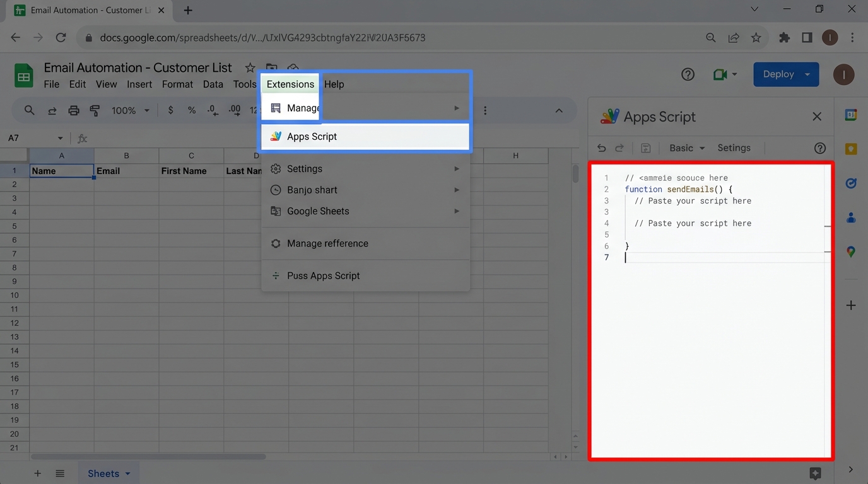This screenshot has height=484, width=868.
Task: Click the undo arrow in Apps Script panel
Action: tap(601, 148)
